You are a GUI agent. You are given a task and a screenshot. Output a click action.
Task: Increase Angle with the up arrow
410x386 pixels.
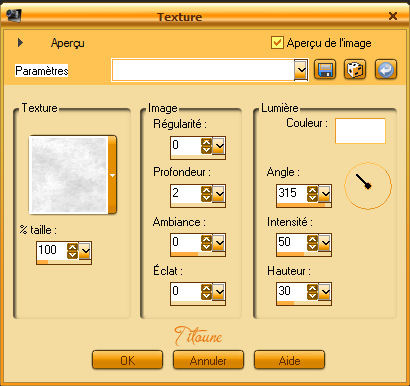312,190
